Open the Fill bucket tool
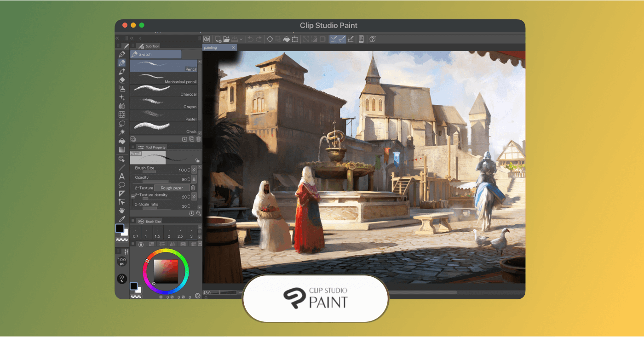This screenshot has height=337, width=644. (122, 141)
